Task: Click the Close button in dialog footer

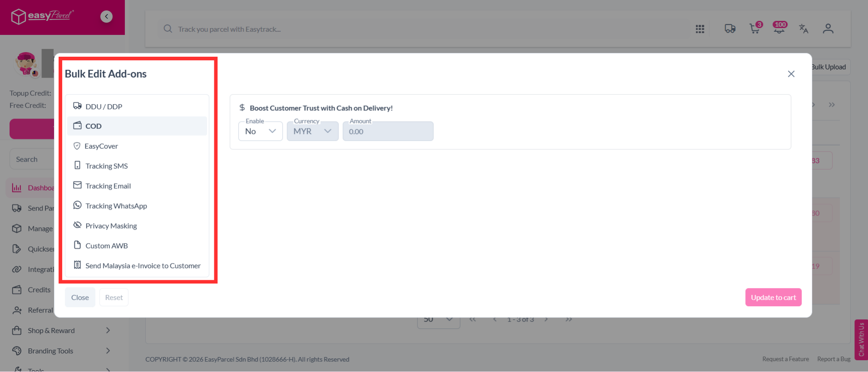Action: (80, 298)
